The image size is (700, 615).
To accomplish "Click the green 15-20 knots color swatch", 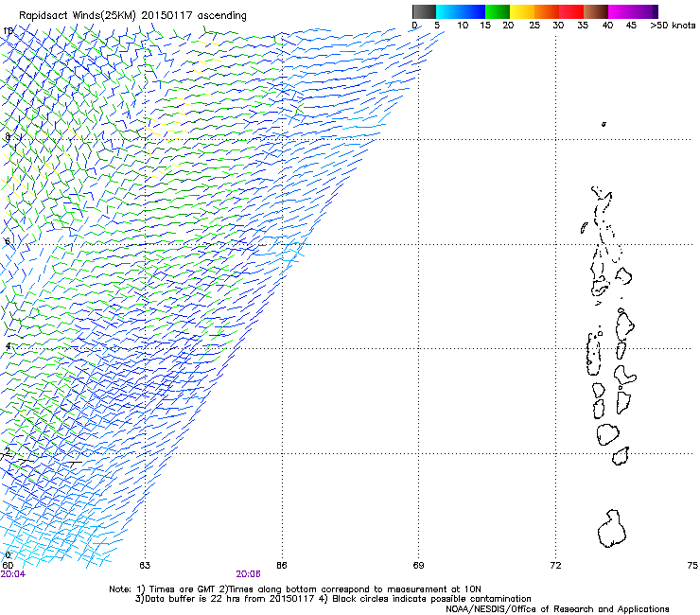I will (x=498, y=11).
